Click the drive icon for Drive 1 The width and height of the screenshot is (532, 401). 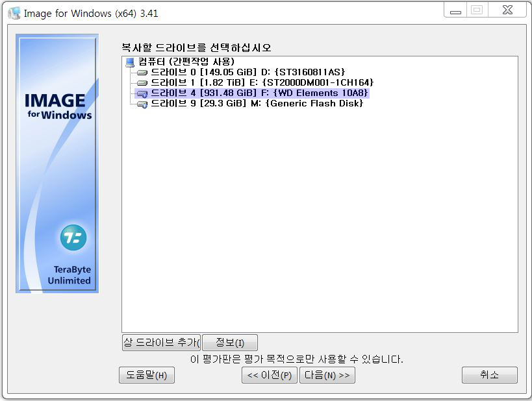pos(142,82)
